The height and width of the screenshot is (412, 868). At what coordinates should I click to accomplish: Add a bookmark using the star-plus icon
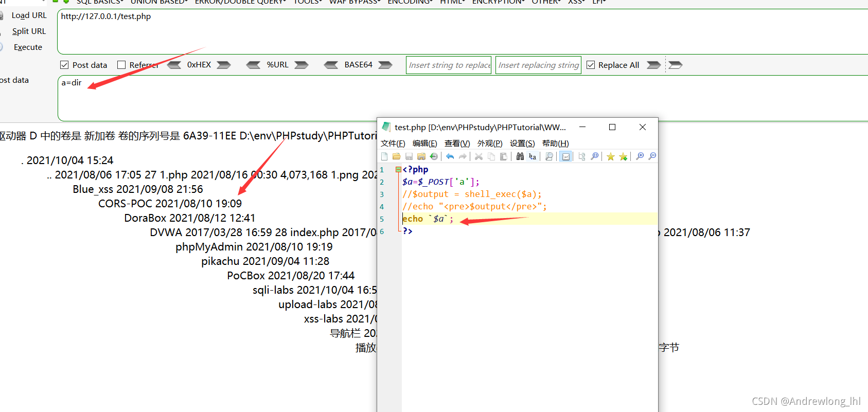623,156
